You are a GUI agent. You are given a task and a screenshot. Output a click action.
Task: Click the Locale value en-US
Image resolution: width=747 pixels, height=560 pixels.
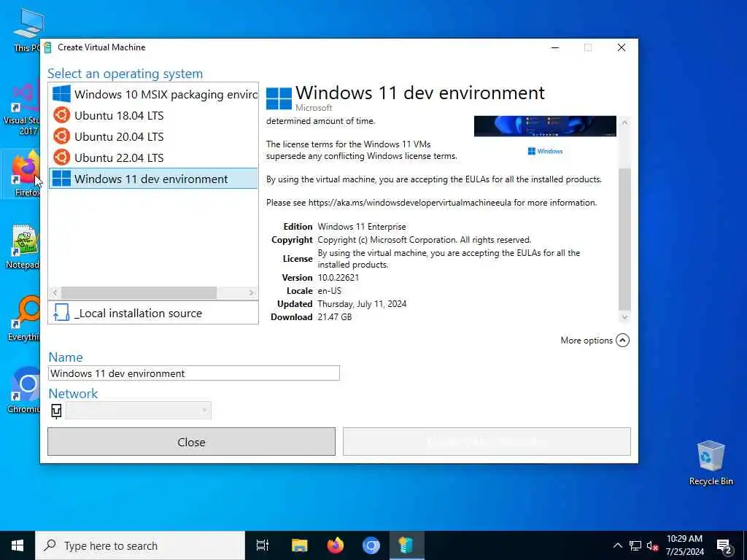point(329,291)
